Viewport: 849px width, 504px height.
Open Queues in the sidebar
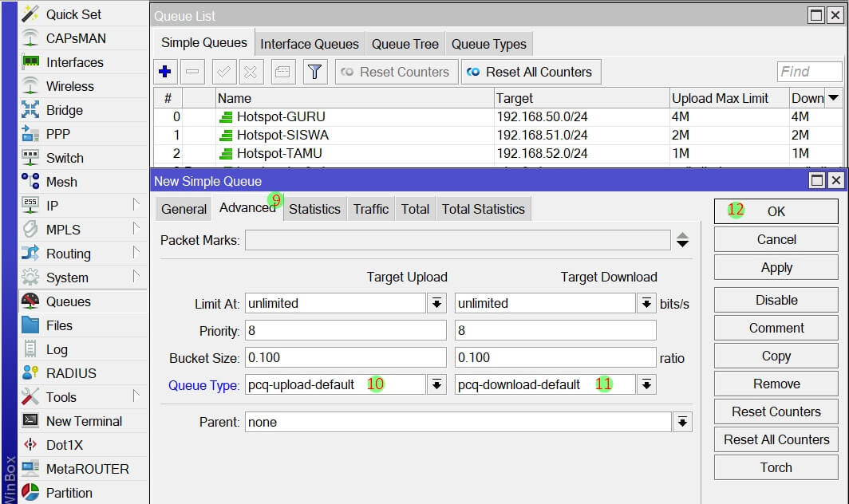[68, 301]
